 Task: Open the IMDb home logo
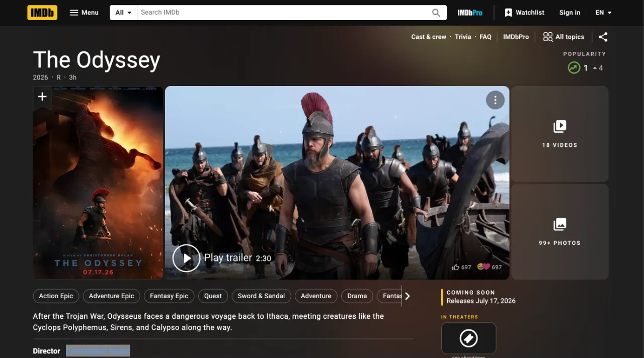point(42,13)
